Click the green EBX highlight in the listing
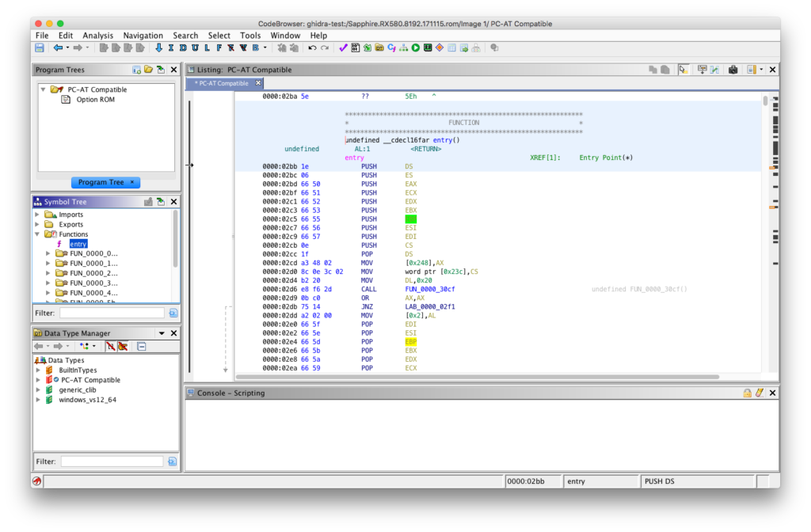The height and width of the screenshot is (532, 811). click(409, 218)
